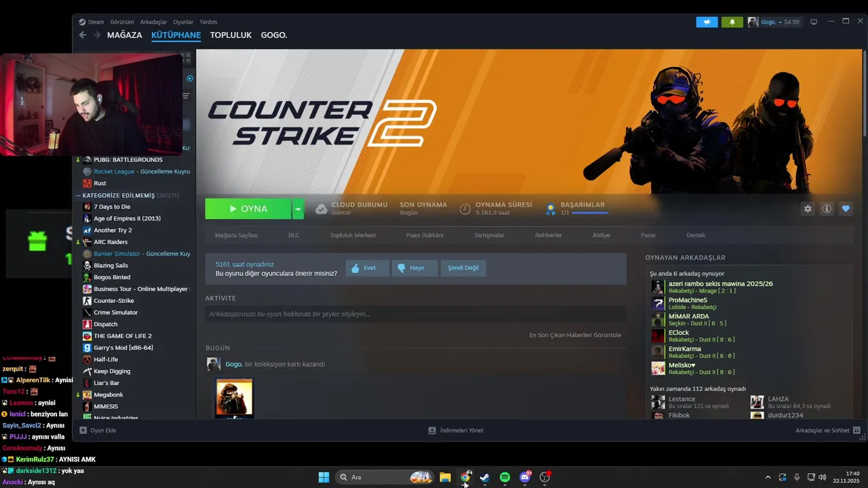Click the Half-Life game icon

[87, 359]
